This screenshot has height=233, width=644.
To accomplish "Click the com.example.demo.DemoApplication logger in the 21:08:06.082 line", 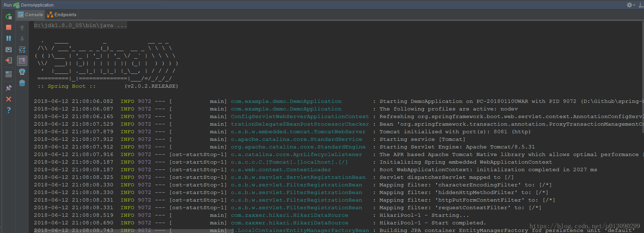I will click(x=286, y=101).
